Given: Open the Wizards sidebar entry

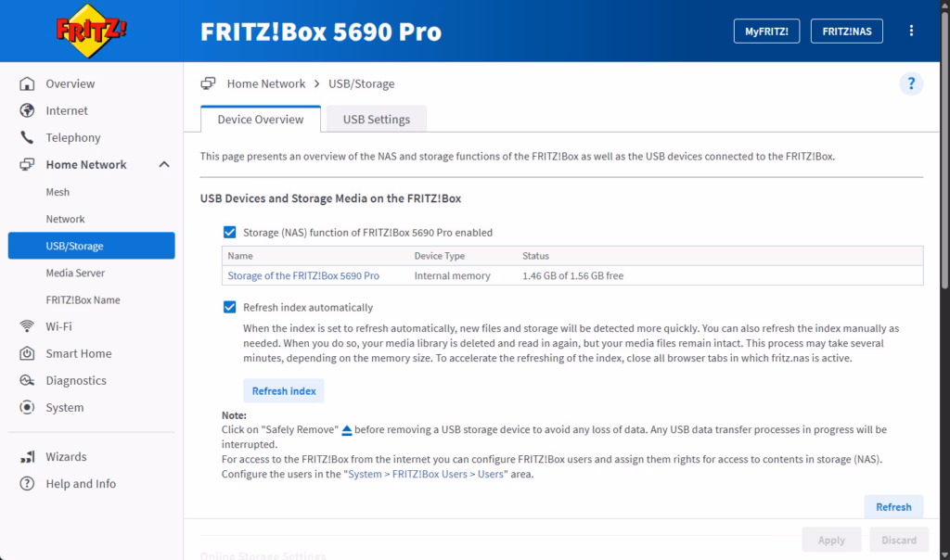Looking at the screenshot, I should (x=66, y=456).
